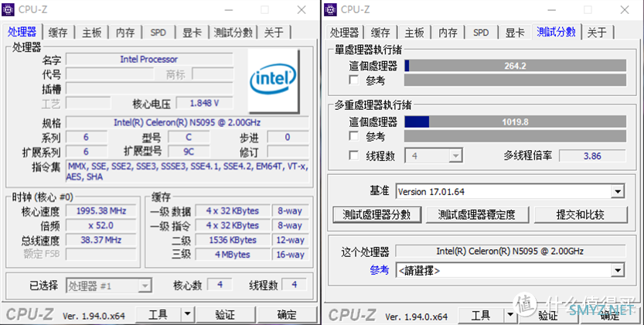Open 缓存 tab in left window
The image size is (644, 325).
point(58,32)
